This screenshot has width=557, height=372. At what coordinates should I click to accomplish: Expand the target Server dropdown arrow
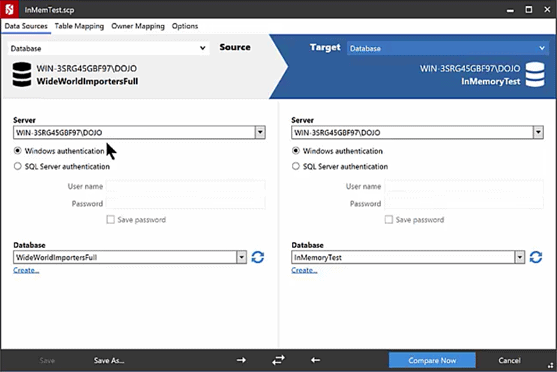538,133
